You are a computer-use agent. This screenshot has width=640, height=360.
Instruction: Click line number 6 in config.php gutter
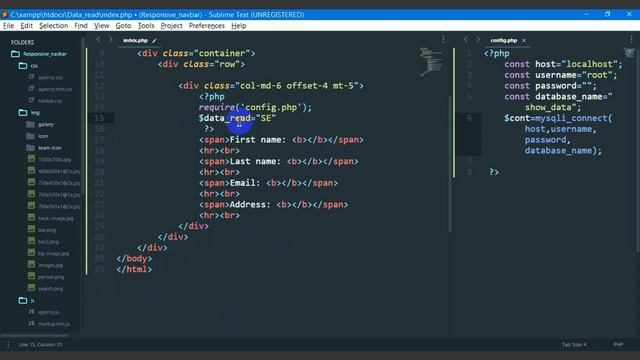coord(469,118)
